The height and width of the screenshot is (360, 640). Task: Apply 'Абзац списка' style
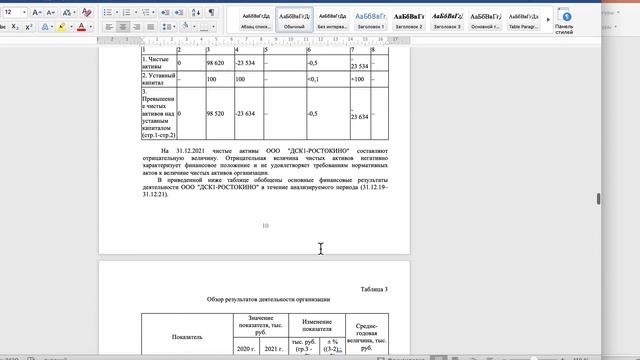coord(256,20)
